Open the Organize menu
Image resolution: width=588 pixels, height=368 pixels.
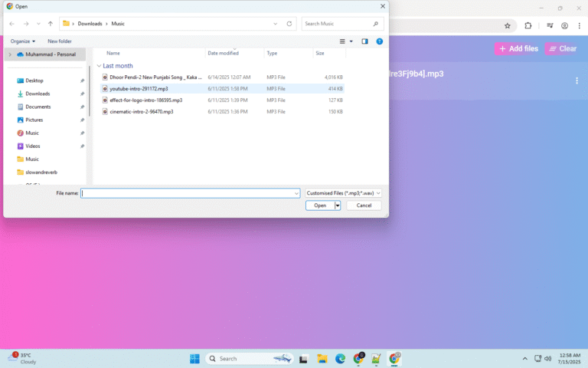tap(23, 41)
